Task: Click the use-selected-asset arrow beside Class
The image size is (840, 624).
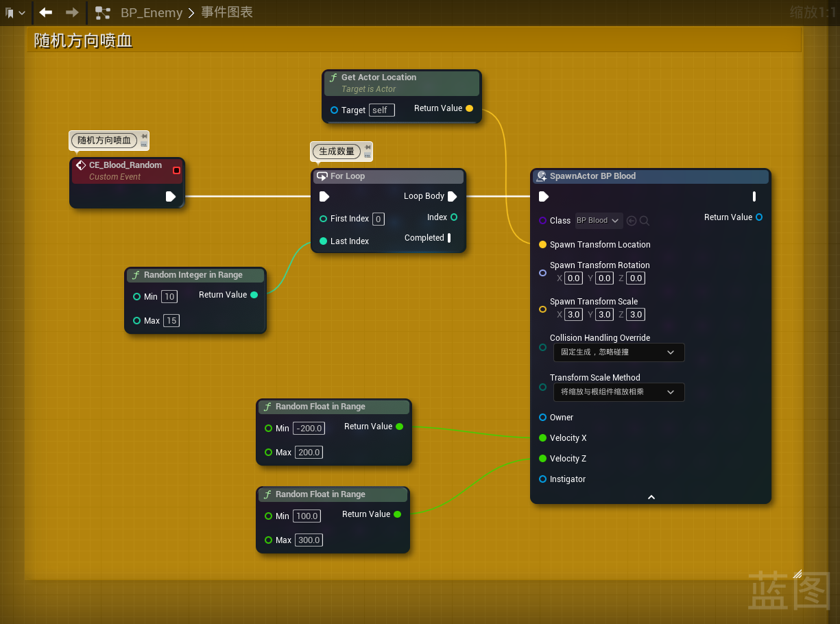Action: pos(632,221)
